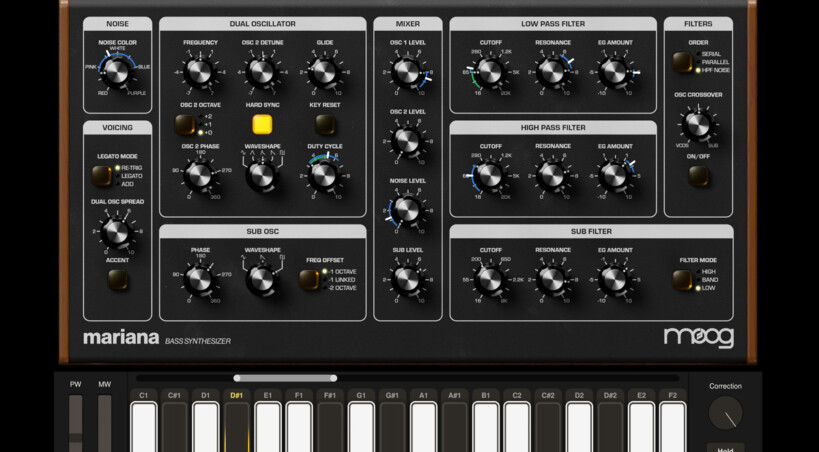Viewport: 819px width, 452px height.
Task: Click the OSC 1 Level mixer knob
Action: (407, 72)
